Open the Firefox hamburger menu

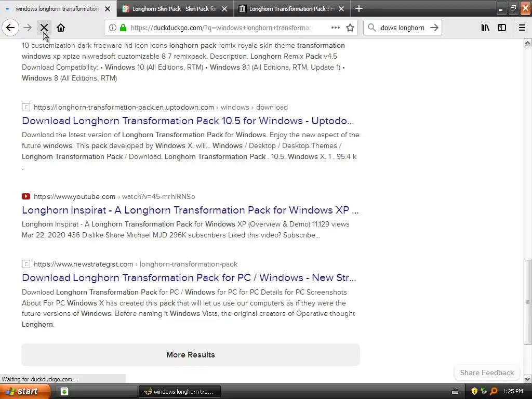522,28
